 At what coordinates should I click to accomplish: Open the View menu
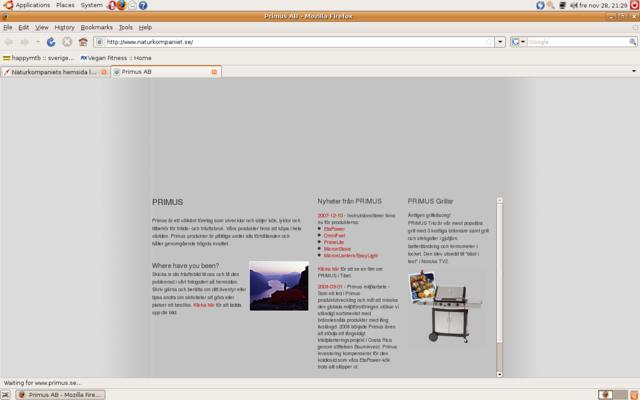[42, 27]
